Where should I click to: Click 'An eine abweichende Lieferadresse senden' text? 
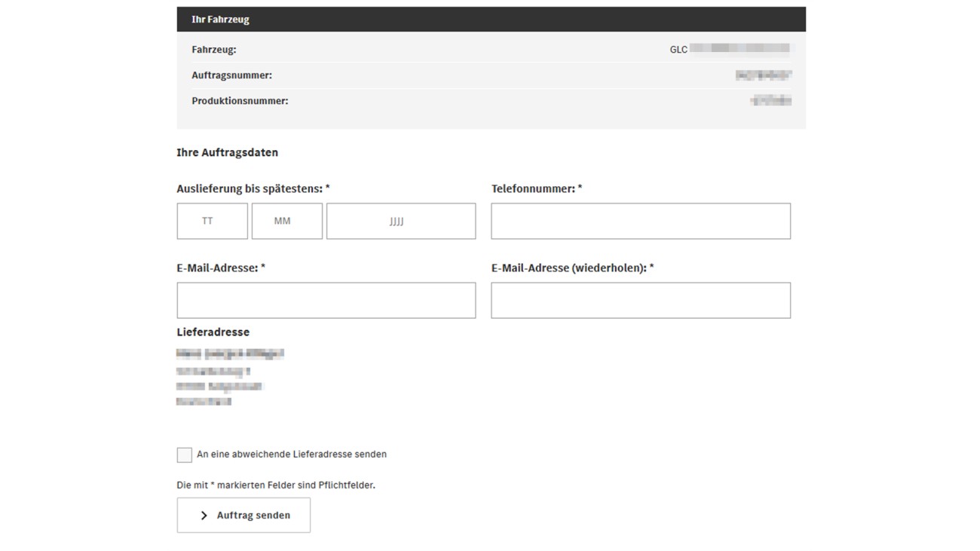pyautogui.click(x=292, y=455)
